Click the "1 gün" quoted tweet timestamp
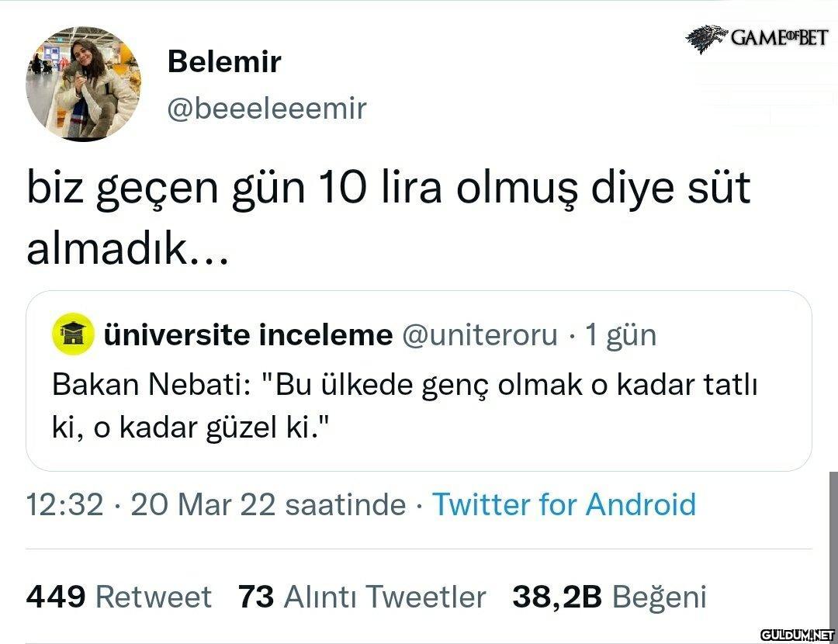This screenshot has width=838, height=644. (x=621, y=335)
